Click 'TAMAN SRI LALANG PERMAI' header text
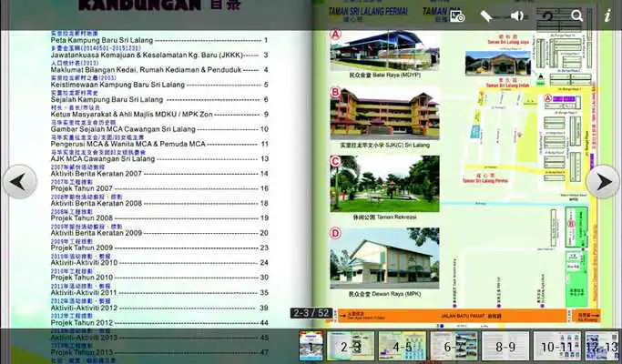622x364 pixels. point(368,12)
